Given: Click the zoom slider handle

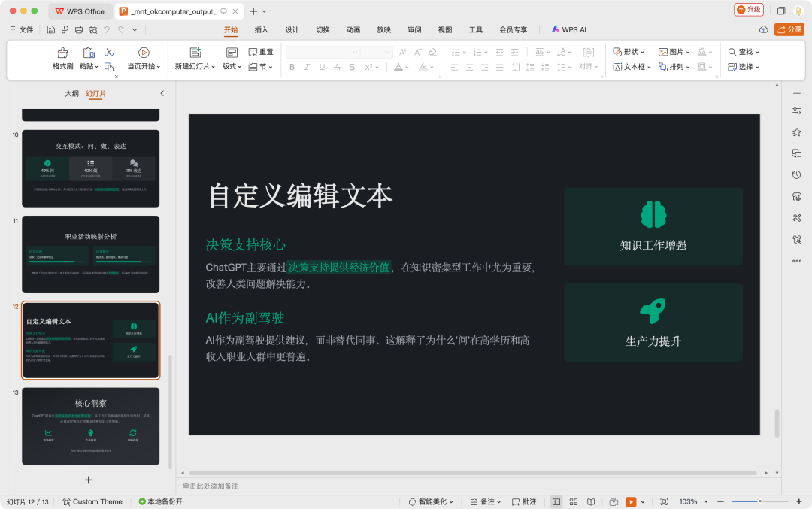Looking at the screenshot, I should coord(760,501).
